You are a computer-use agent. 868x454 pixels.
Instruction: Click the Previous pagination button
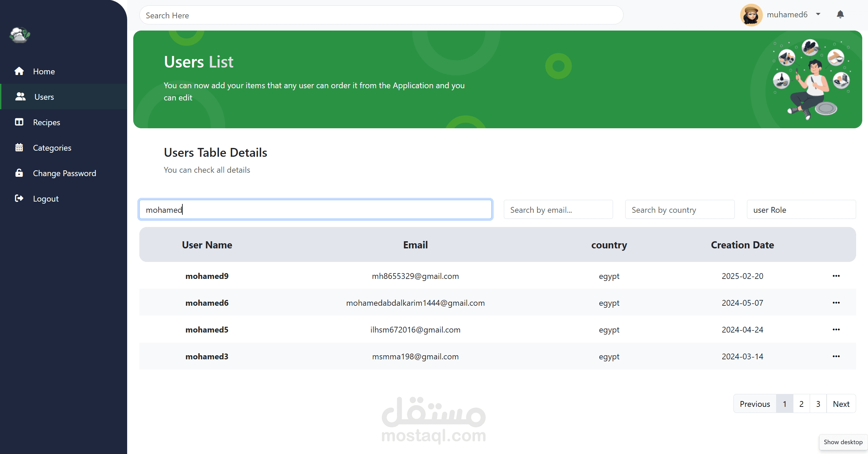[755, 404]
